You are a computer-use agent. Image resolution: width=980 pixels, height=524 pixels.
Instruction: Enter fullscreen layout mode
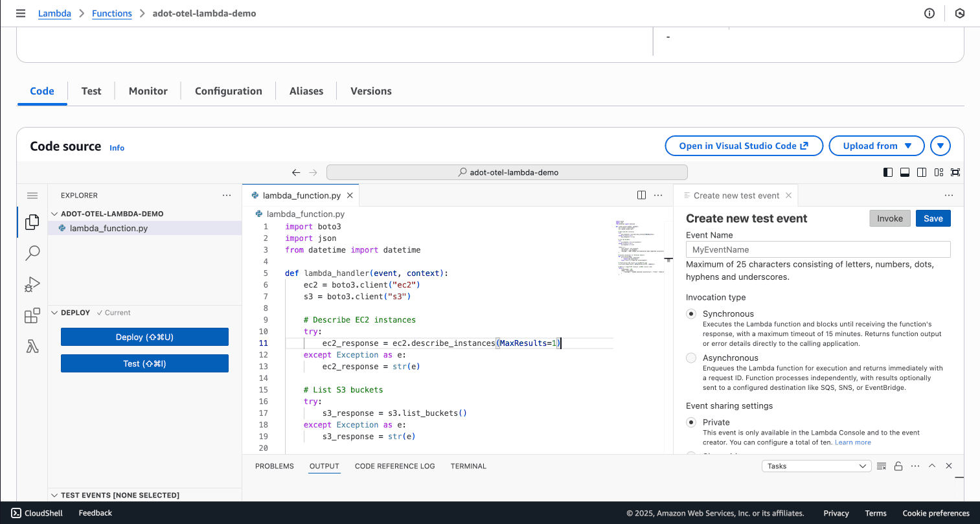click(955, 172)
